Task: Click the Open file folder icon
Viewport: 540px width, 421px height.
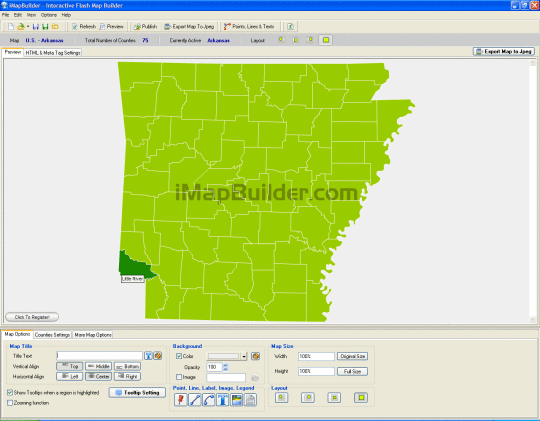Action: 21,27
